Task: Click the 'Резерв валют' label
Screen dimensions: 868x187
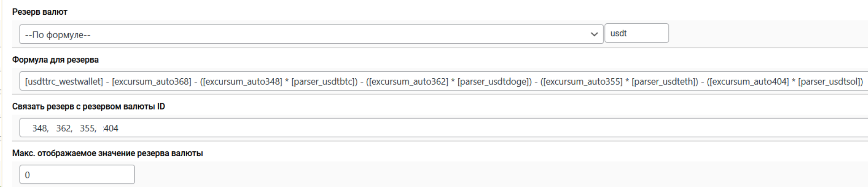Action: (40, 12)
